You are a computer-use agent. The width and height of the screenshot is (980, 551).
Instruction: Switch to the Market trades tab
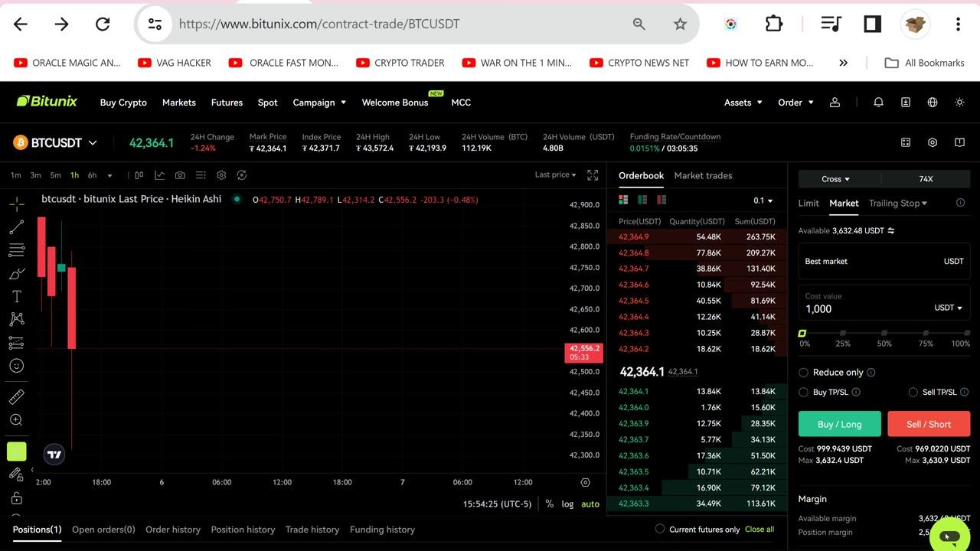(x=703, y=175)
